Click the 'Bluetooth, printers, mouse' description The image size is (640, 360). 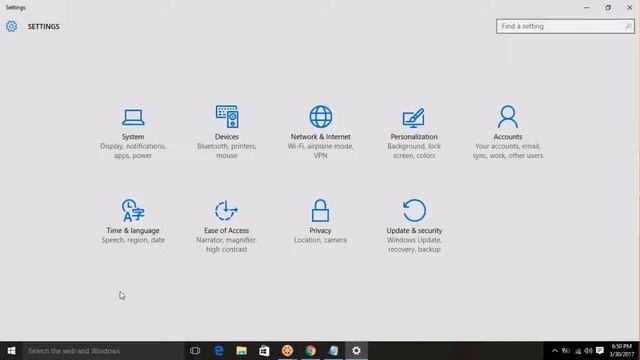click(x=227, y=151)
